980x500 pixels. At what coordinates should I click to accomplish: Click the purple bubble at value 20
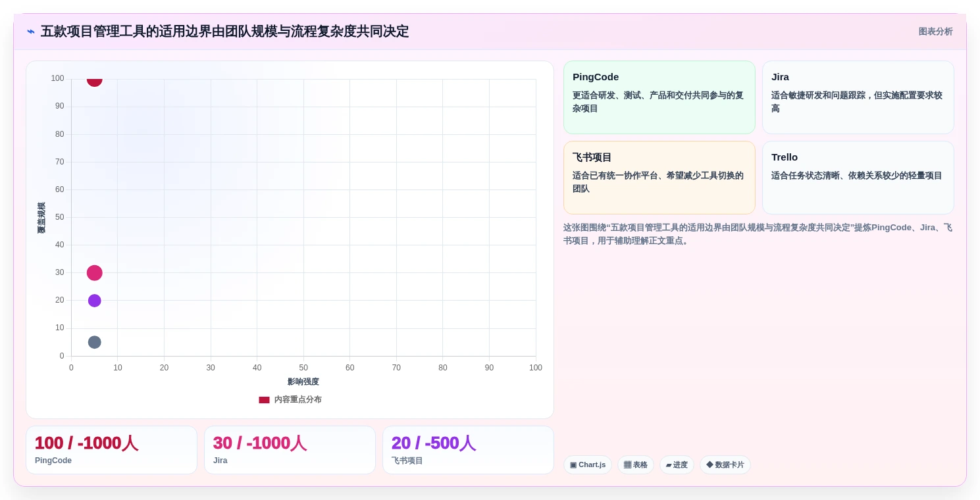(95, 301)
